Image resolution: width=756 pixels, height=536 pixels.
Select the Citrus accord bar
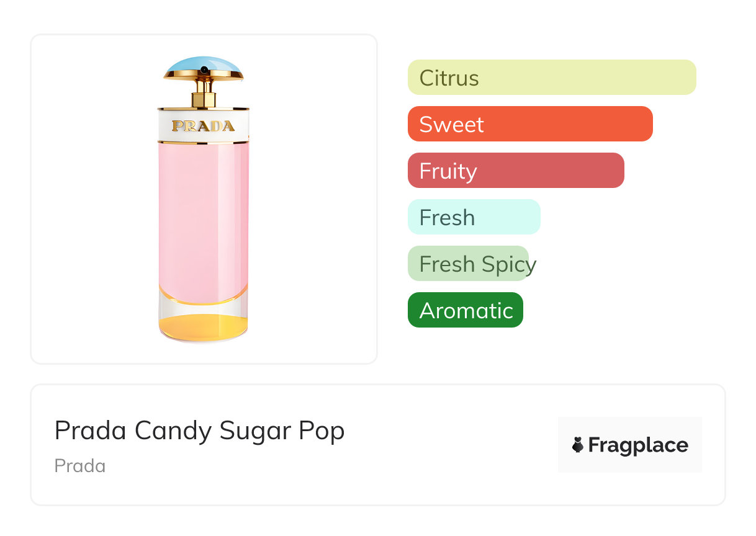click(552, 78)
